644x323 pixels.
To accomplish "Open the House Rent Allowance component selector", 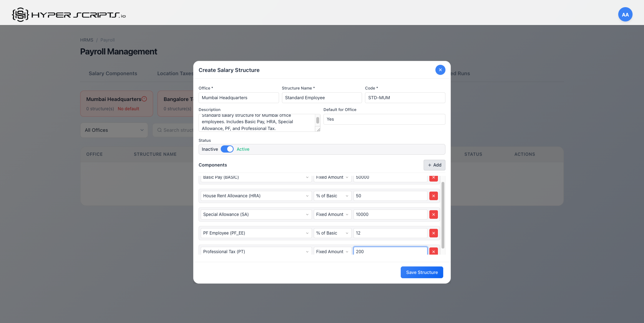I will coord(255,196).
